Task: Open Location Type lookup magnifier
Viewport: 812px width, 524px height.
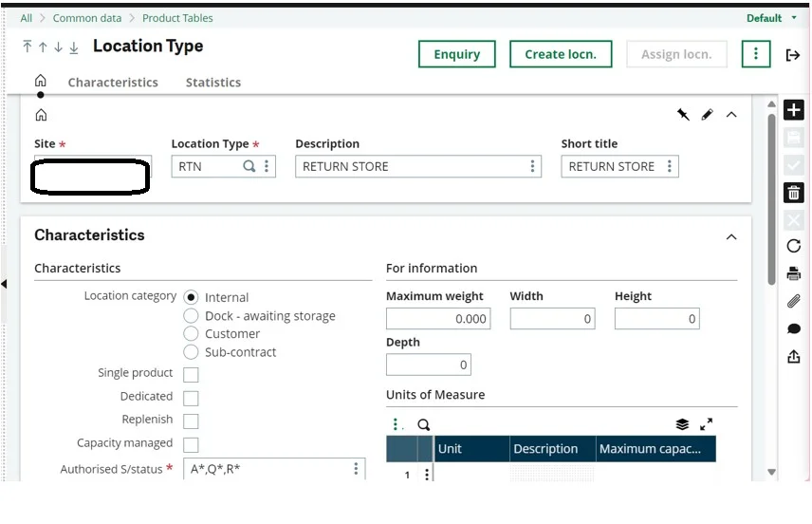Action: pyautogui.click(x=249, y=166)
